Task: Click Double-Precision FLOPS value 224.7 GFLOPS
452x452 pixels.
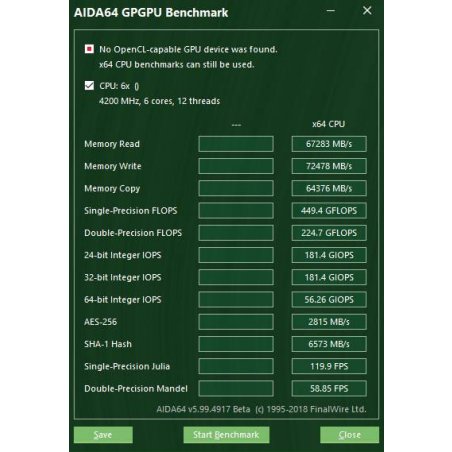Action: coord(329,233)
